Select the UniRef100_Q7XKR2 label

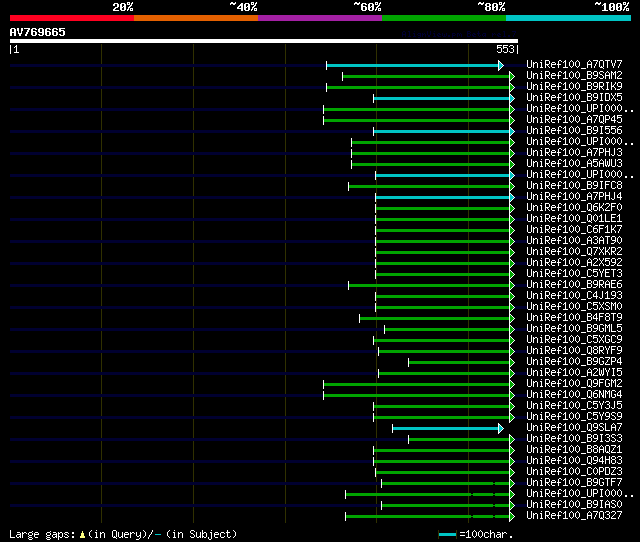[x=574, y=252]
